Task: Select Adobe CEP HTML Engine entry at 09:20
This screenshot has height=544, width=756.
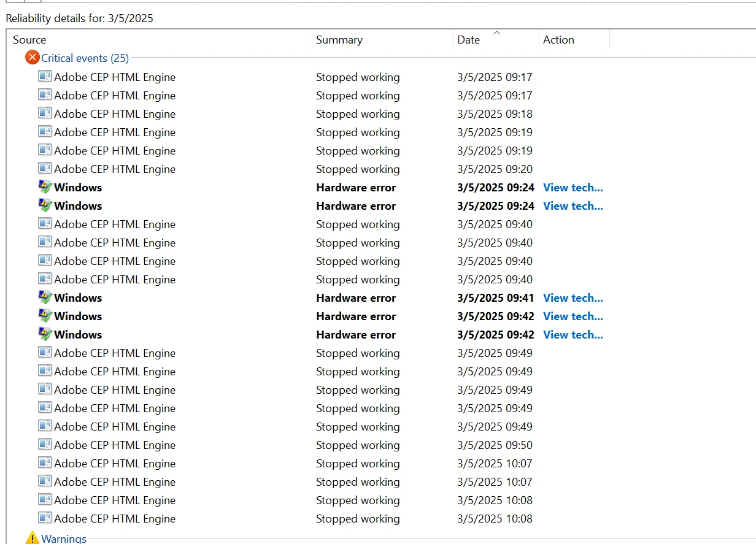Action: (x=115, y=169)
